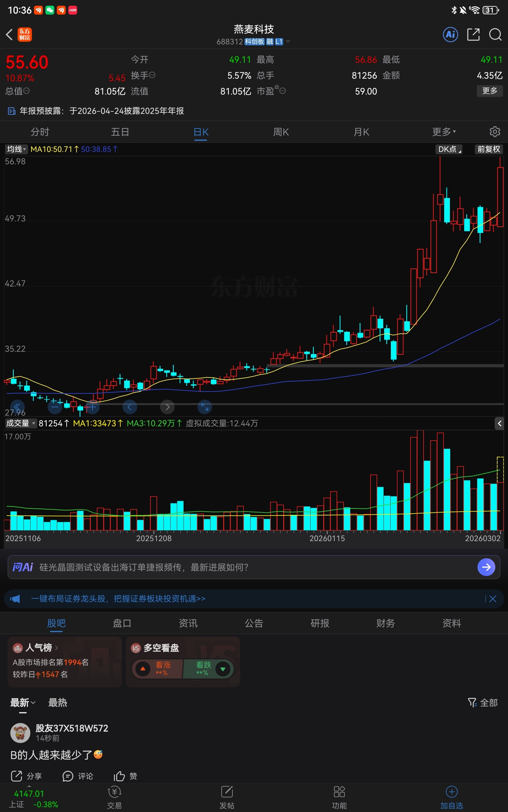Open securities sector promotion link
This screenshot has height=812, width=508.
pos(118,599)
